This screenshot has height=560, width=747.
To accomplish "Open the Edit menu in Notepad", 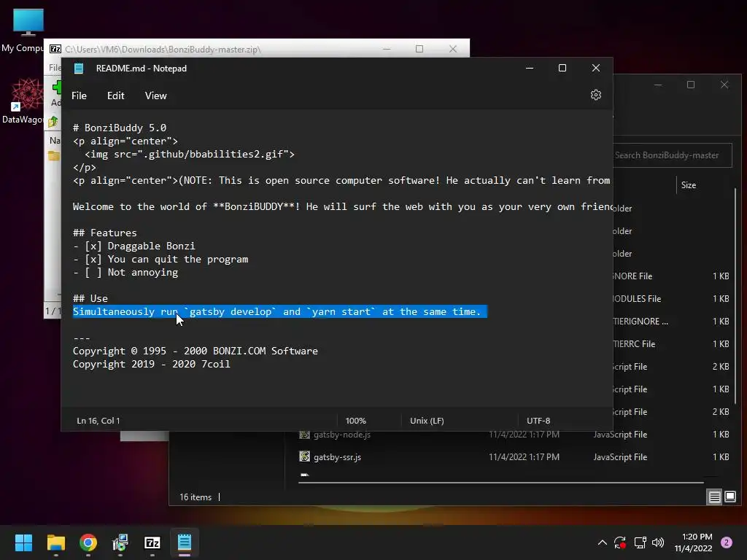I will tap(116, 96).
